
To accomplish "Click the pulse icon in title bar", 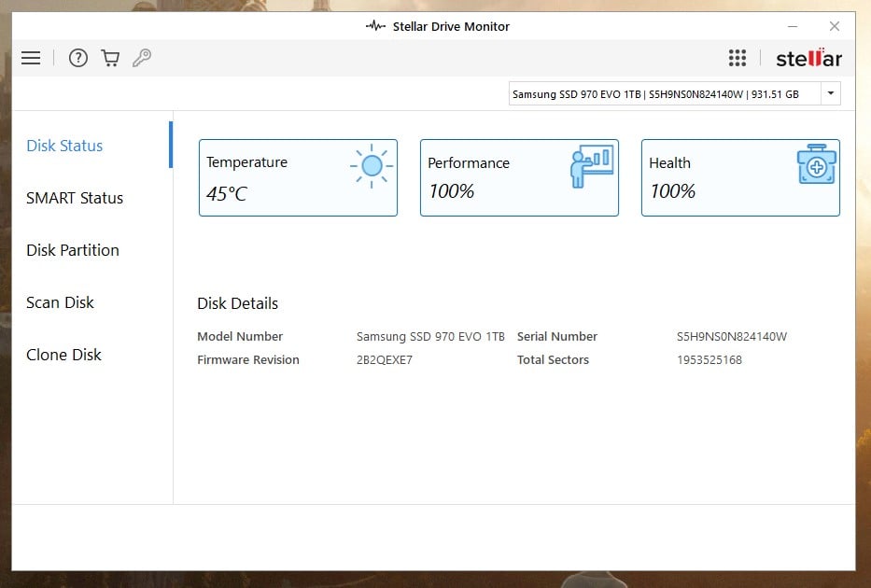I will point(375,26).
